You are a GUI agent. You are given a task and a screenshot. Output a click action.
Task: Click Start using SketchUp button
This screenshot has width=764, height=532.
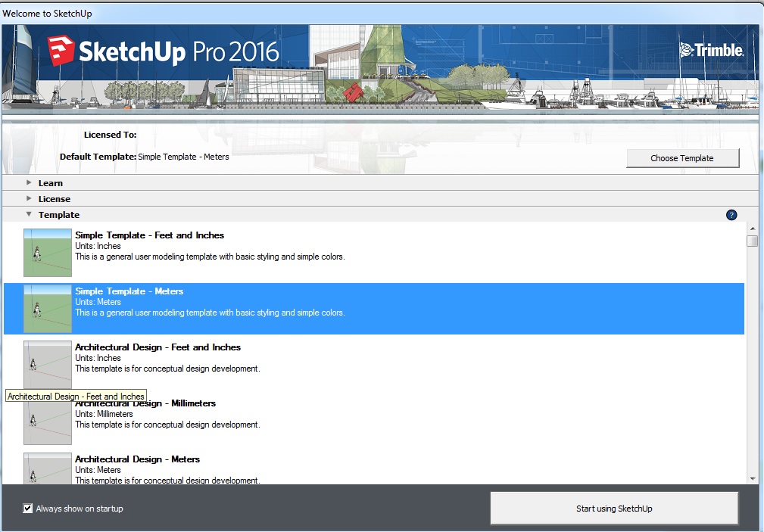pyautogui.click(x=614, y=508)
